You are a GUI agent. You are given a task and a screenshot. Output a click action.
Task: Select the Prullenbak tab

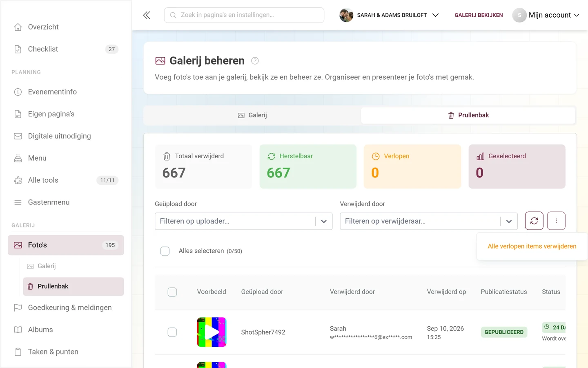pyautogui.click(x=468, y=115)
